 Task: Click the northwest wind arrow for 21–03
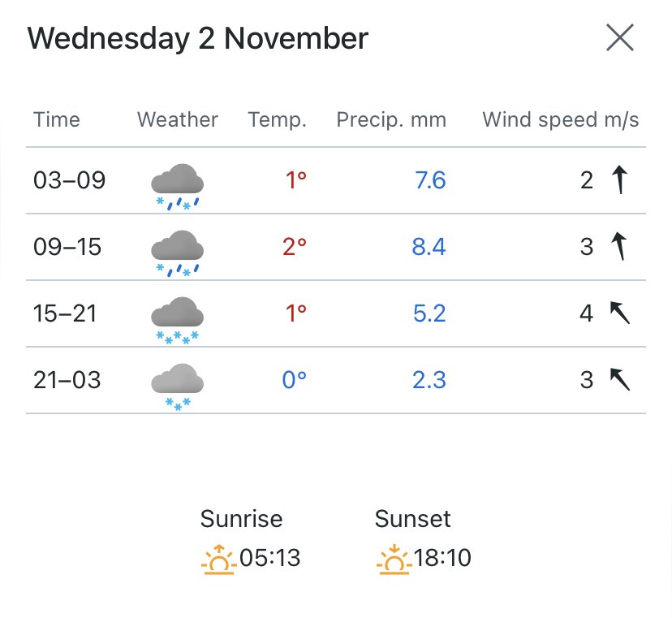[620, 379]
